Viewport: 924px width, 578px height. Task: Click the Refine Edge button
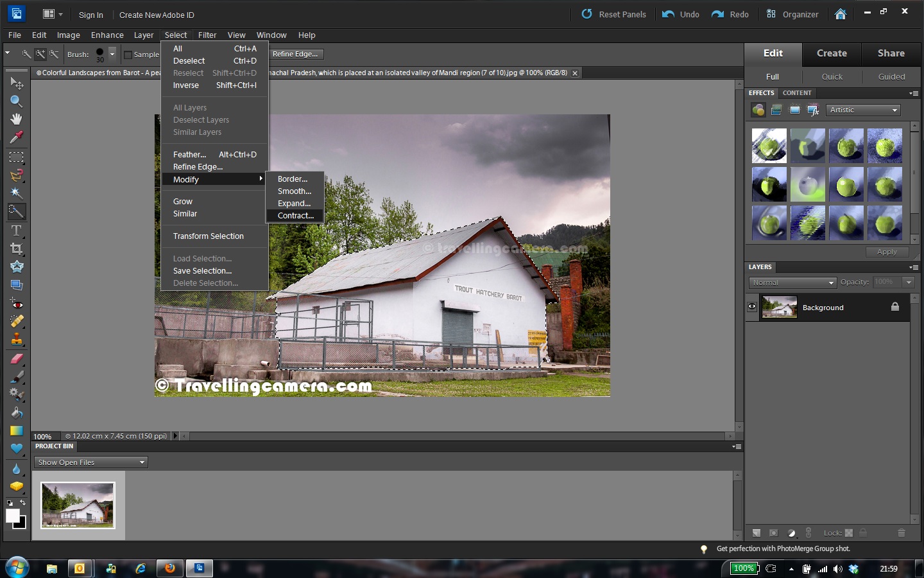click(x=296, y=54)
